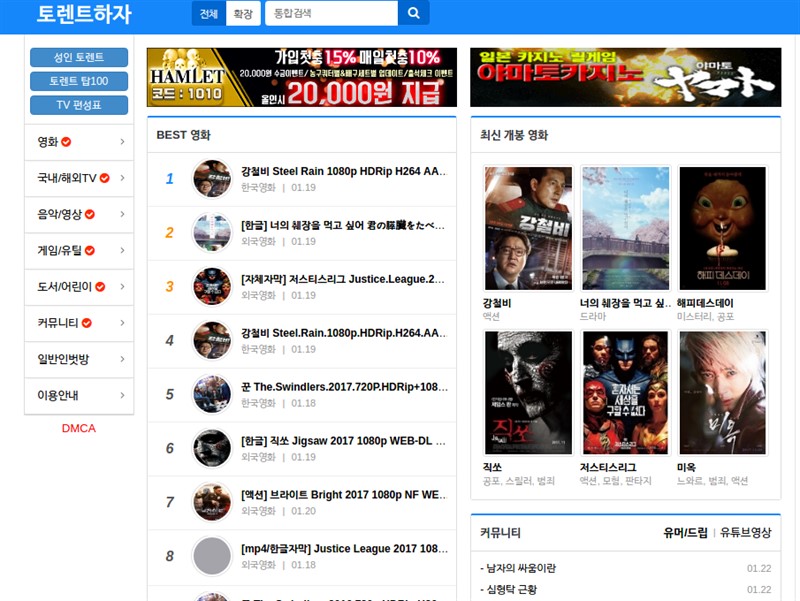Click the 야마토카지노 banner ad
The image size is (800, 601).
click(x=626, y=78)
